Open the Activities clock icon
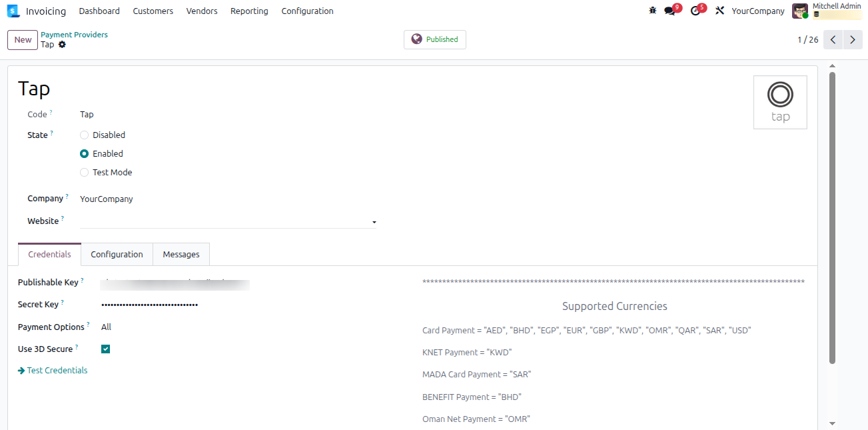 pyautogui.click(x=695, y=11)
